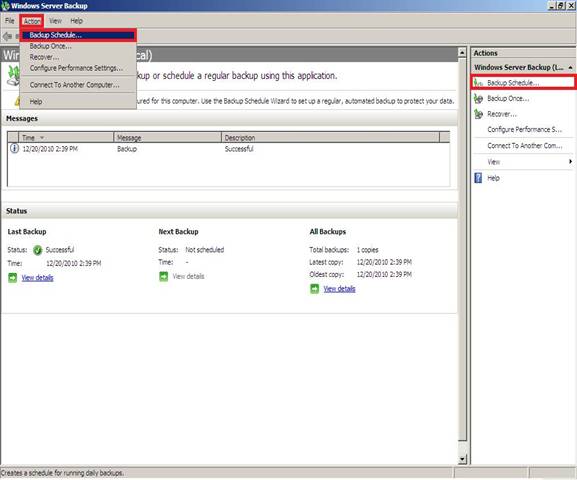Click Help entry in Action dropdown menu
The image size is (577, 480).
pyautogui.click(x=78, y=101)
